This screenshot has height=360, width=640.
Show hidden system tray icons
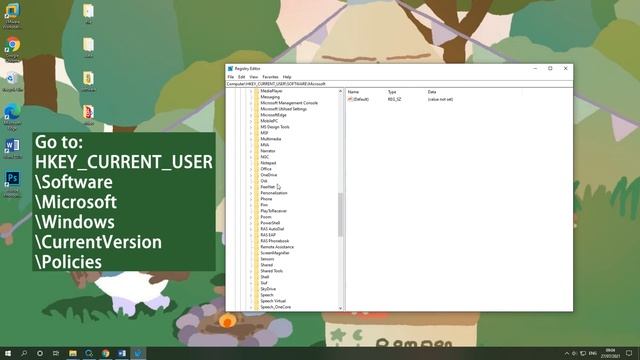pos(567,353)
